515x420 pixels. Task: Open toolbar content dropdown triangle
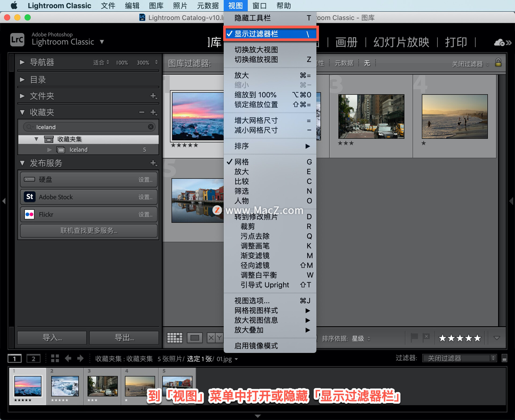(x=497, y=338)
